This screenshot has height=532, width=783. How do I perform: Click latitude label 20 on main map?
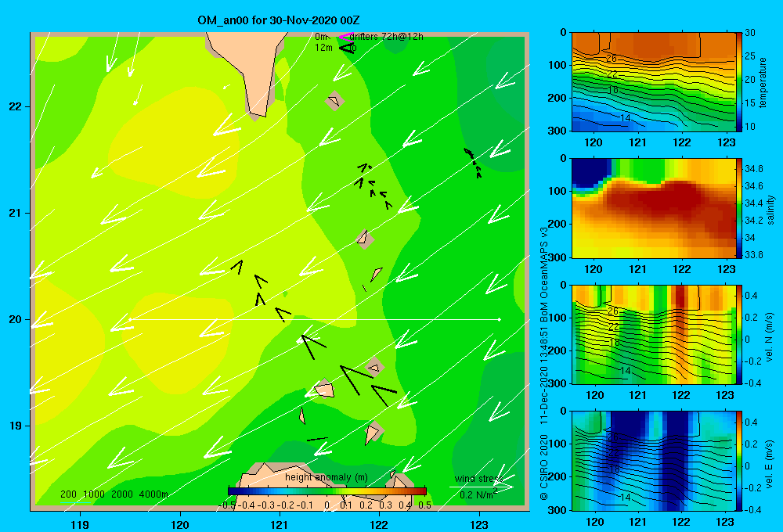[15, 319]
